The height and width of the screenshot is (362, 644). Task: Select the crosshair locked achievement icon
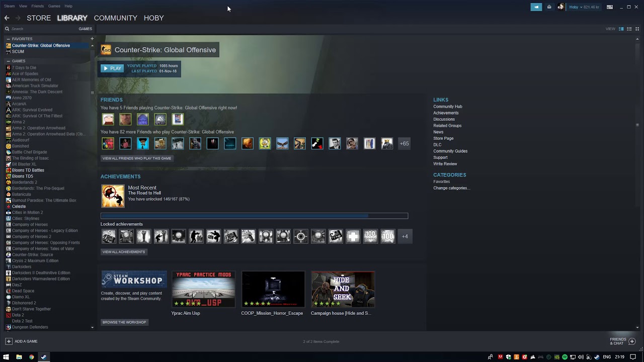tap(301, 236)
